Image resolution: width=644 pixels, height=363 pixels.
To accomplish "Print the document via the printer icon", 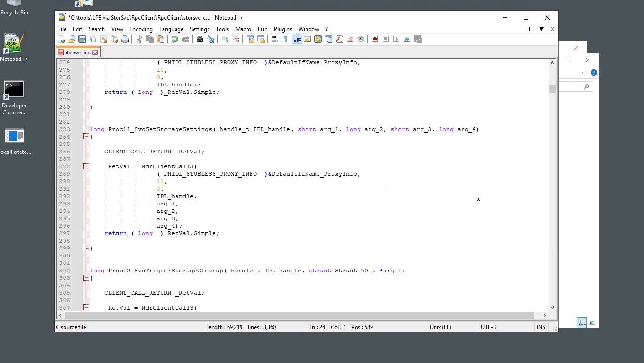I will [125, 39].
